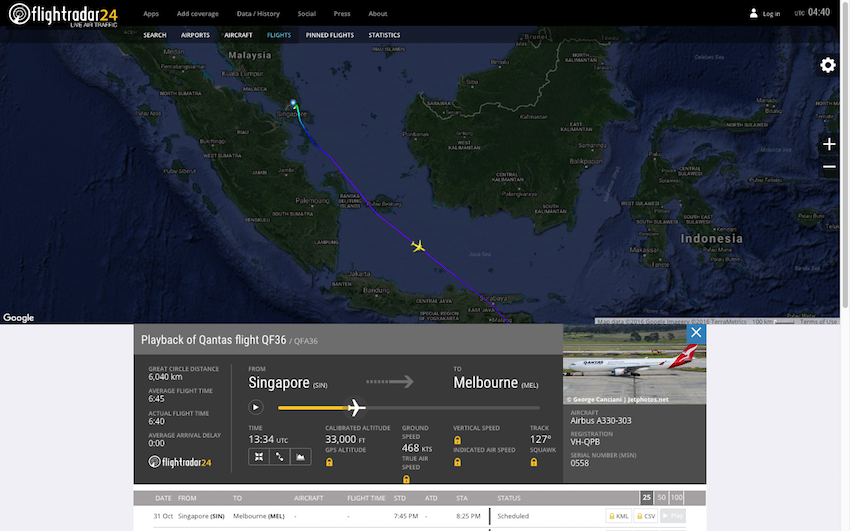
Task: Open the Data / History menu
Action: tap(258, 14)
